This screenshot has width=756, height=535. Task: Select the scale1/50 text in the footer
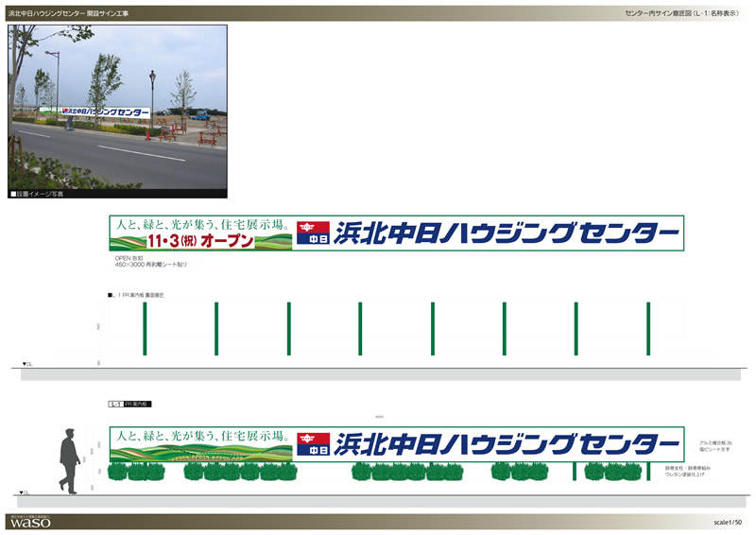point(728,523)
